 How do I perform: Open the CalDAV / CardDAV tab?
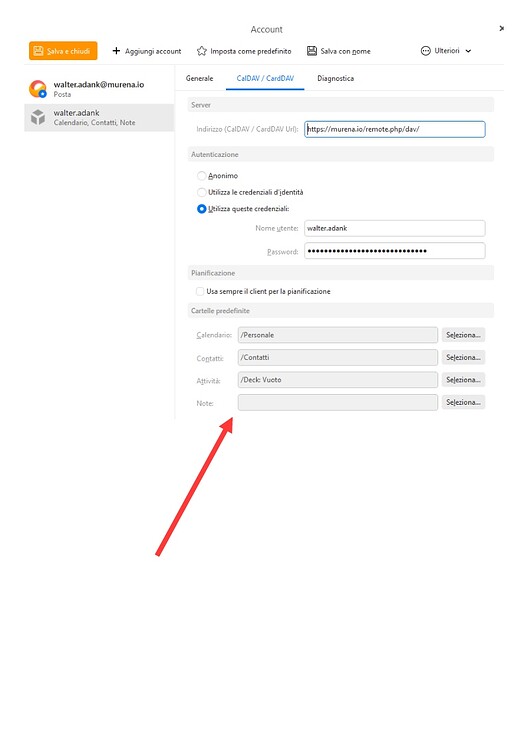pyautogui.click(x=265, y=78)
